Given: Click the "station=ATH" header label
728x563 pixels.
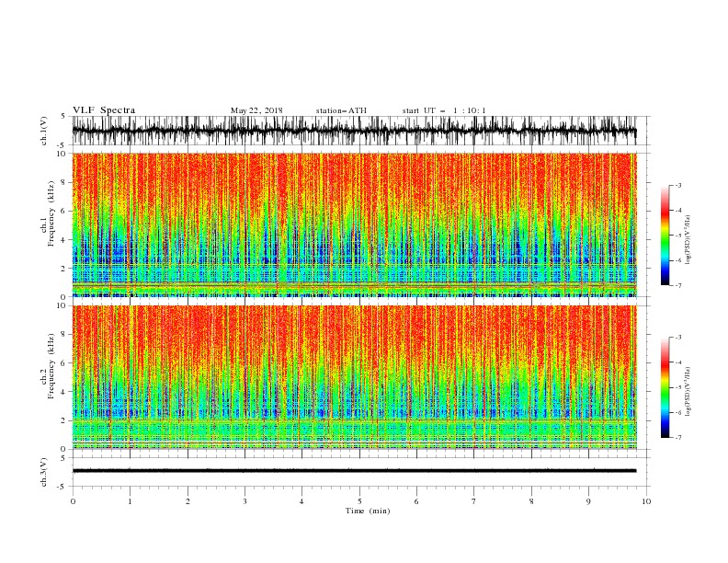Looking at the screenshot, I should click(341, 110).
